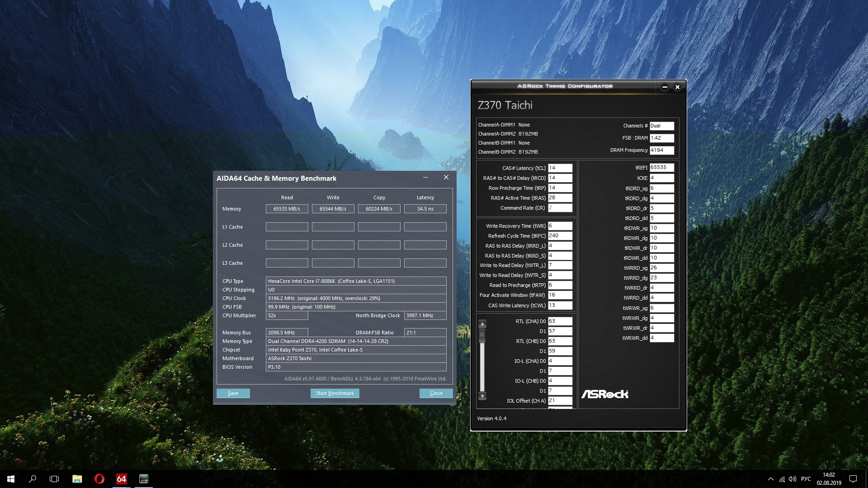Open AIDA64 from the taskbar
This screenshot has width=868, height=488.
click(121, 479)
